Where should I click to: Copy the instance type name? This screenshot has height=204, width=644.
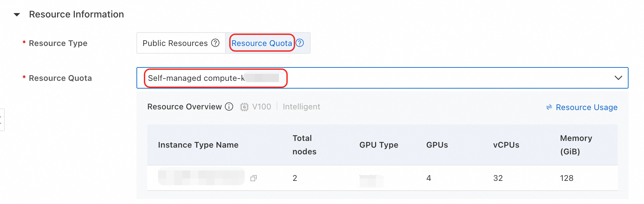coord(254,178)
